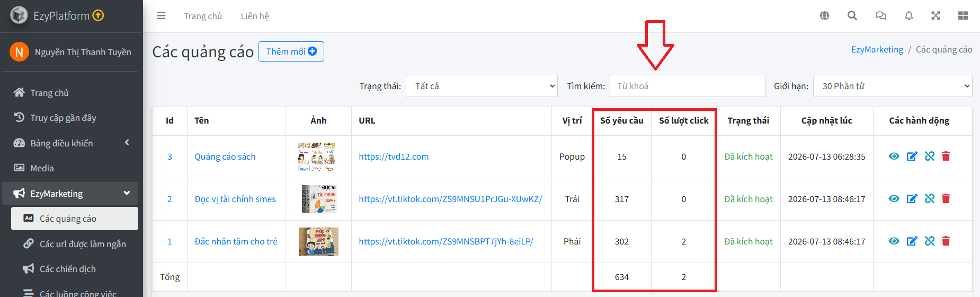Open the chat messages icon
The height and width of the screenshot is (297, 980).
point(880,16)
